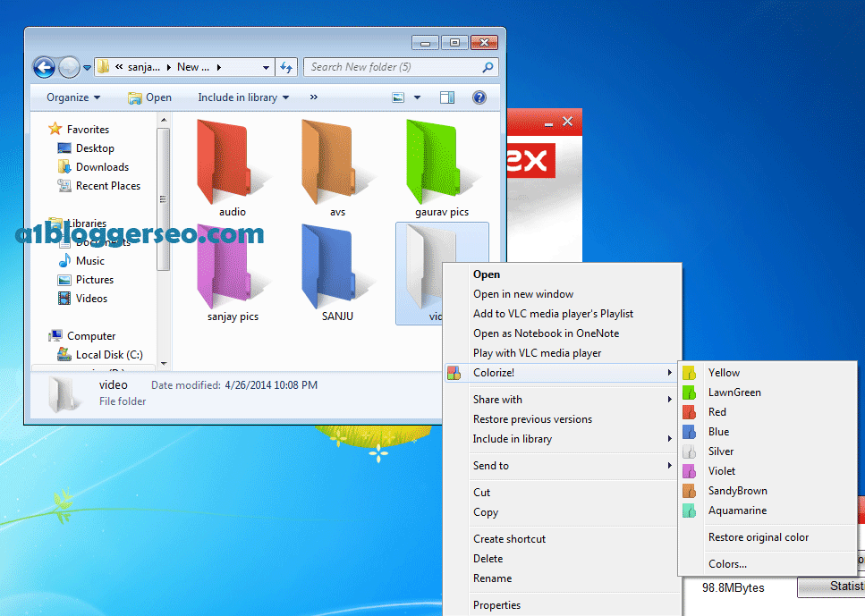Screen dimensions: 865x616
Task: Click the Help question mark icon
Action: (x=479, y=97)
